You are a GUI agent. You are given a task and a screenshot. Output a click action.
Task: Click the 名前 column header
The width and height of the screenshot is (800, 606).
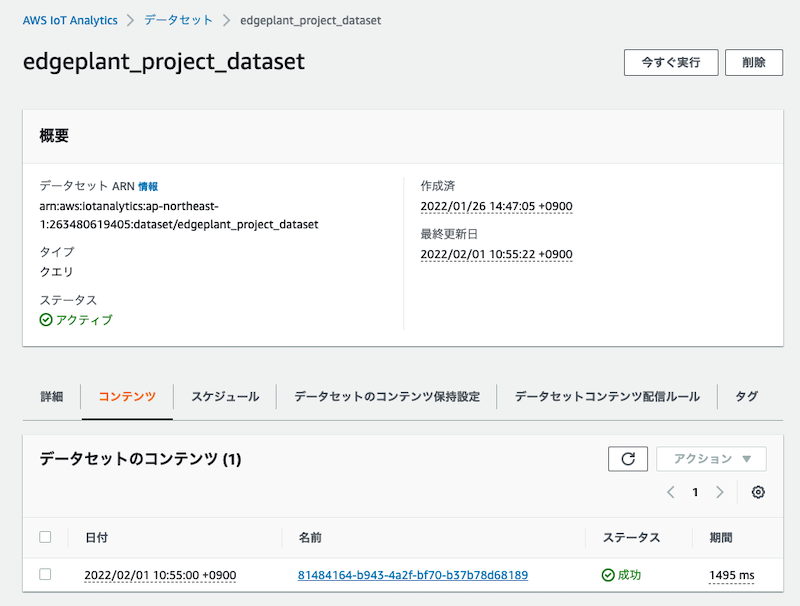point(310,537)
